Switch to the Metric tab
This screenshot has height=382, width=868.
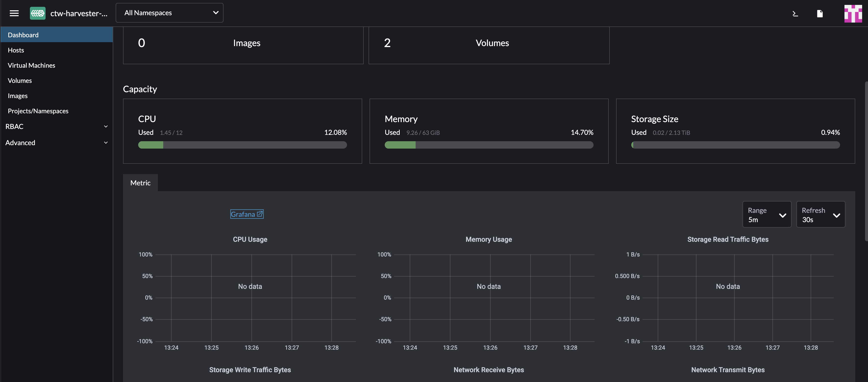(140, 182)
